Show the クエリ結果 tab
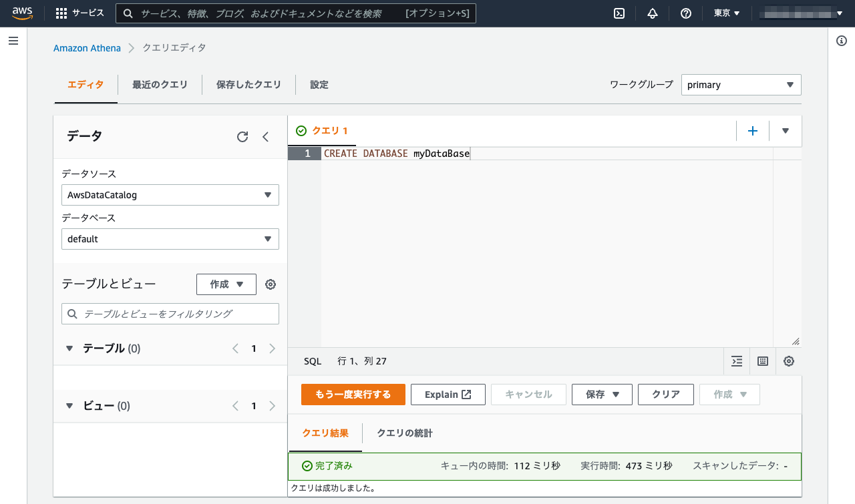 tap(325, 433)
